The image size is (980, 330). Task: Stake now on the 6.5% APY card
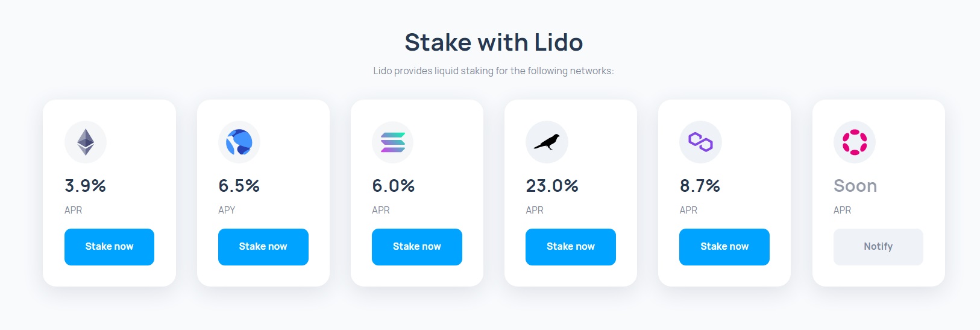pyautogui.click(x=263, y=247)
